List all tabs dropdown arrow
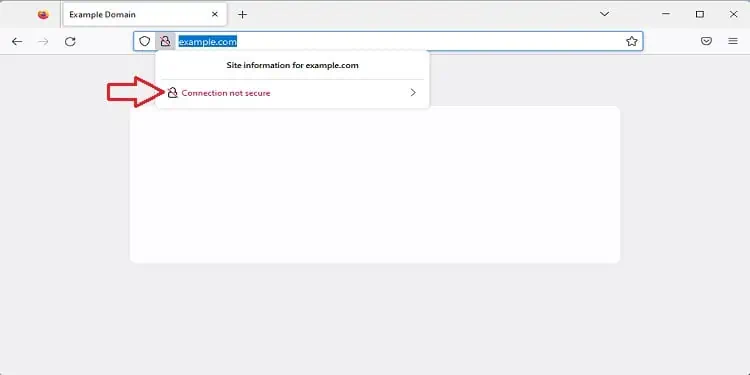Viewport: 750px width, 375px height. (x=605, y=14)
